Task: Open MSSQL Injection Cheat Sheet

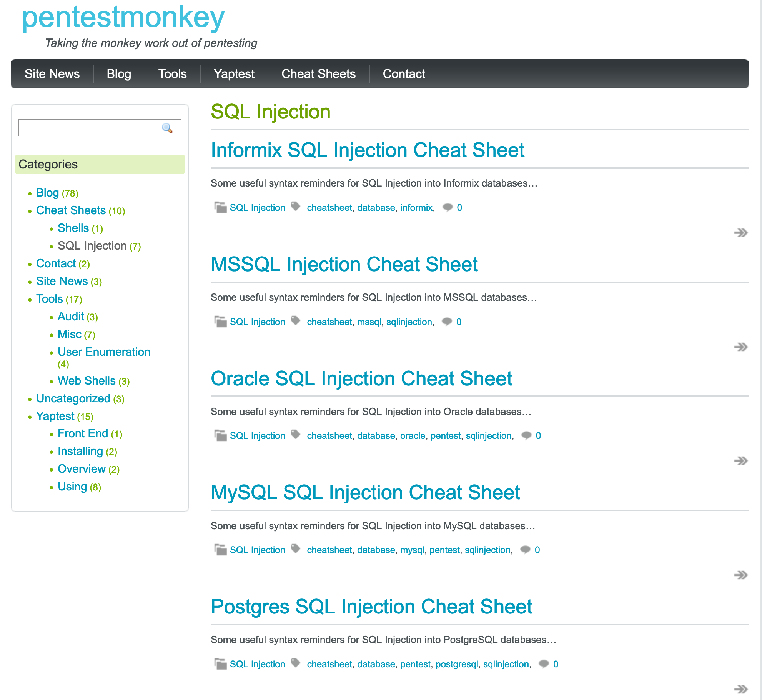Action: click(x=344, y=264)
